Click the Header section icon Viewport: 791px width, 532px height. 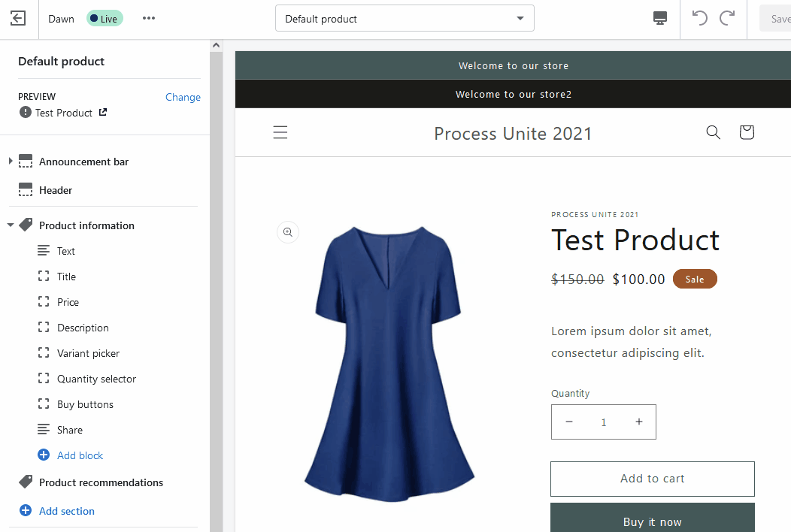point(26,189)
